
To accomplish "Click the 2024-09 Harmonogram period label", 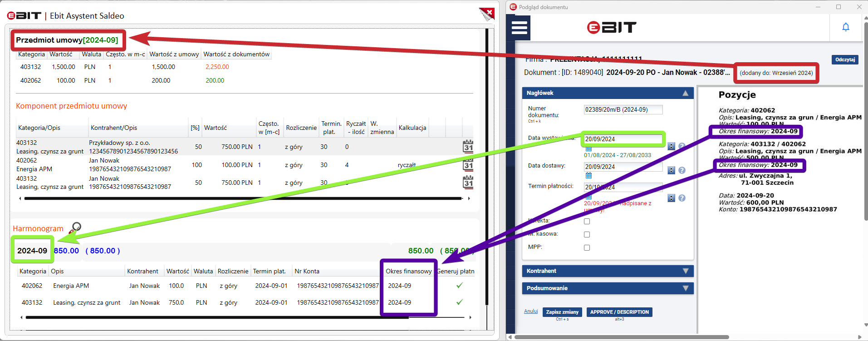I will (x=32, y=251).
